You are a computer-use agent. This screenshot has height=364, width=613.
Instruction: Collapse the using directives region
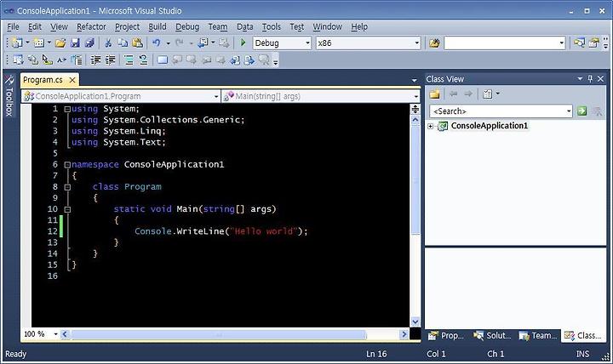pos(67,110)
